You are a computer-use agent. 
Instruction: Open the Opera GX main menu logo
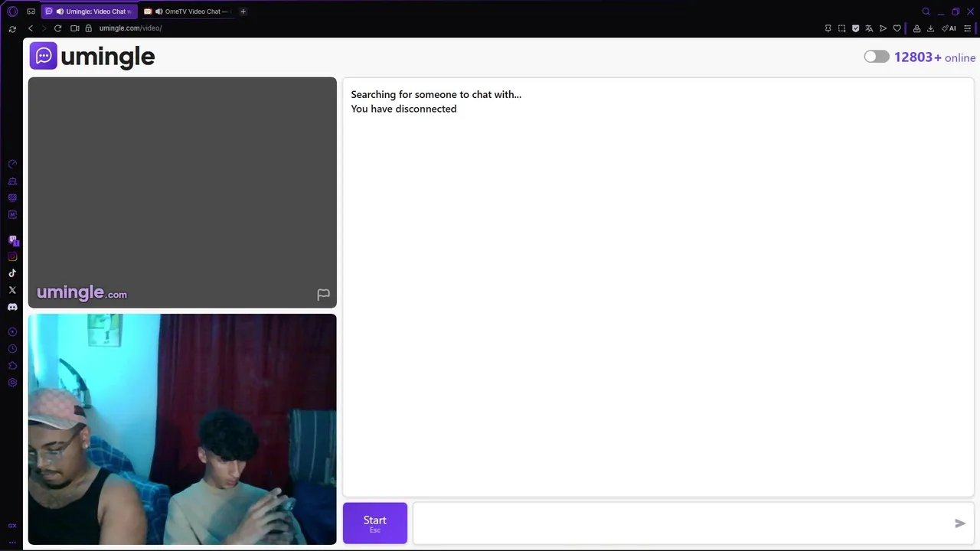tap(12, 11)
